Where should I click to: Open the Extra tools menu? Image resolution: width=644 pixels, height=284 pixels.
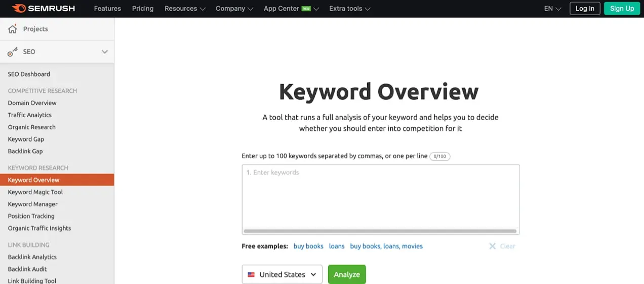350,9
